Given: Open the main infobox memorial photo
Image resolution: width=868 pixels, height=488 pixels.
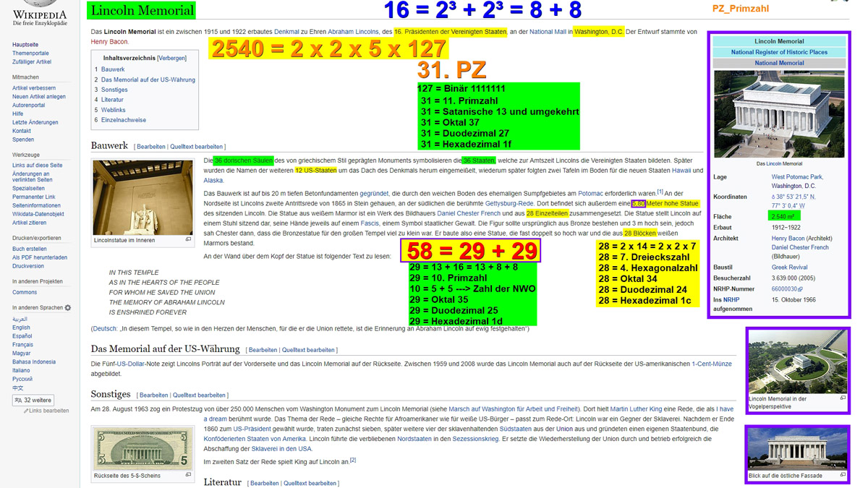Looking at the screenshot, I should (779, 114).
